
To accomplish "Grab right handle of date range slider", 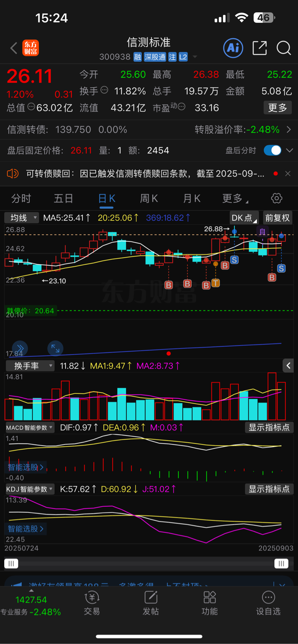I will [x=281, y=563].
